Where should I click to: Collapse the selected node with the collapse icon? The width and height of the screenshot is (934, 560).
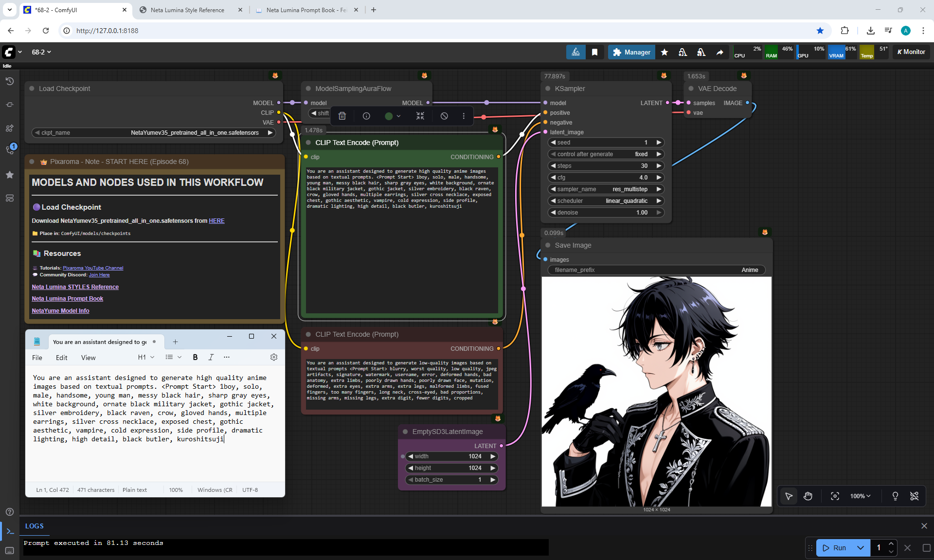[420, 116]
